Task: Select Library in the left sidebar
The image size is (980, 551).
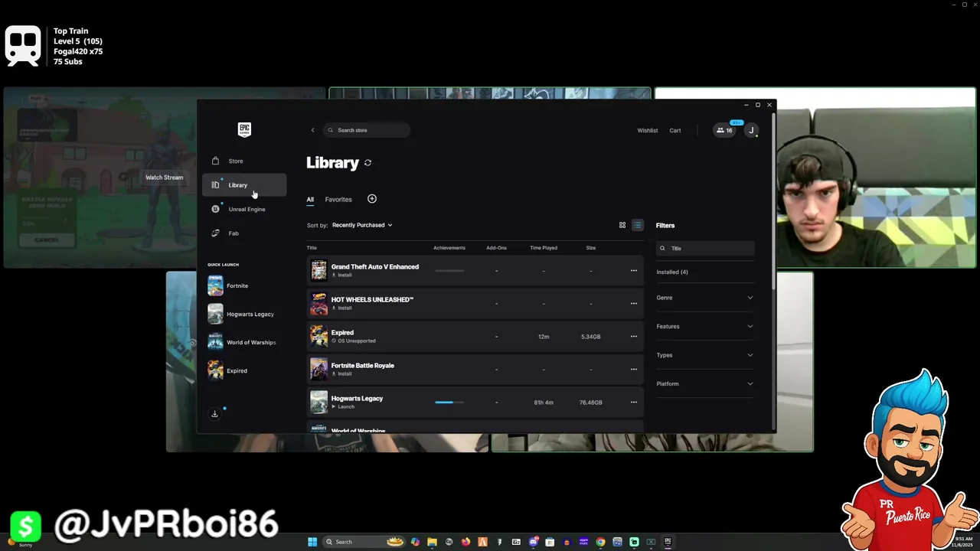Action: (245, 184)
